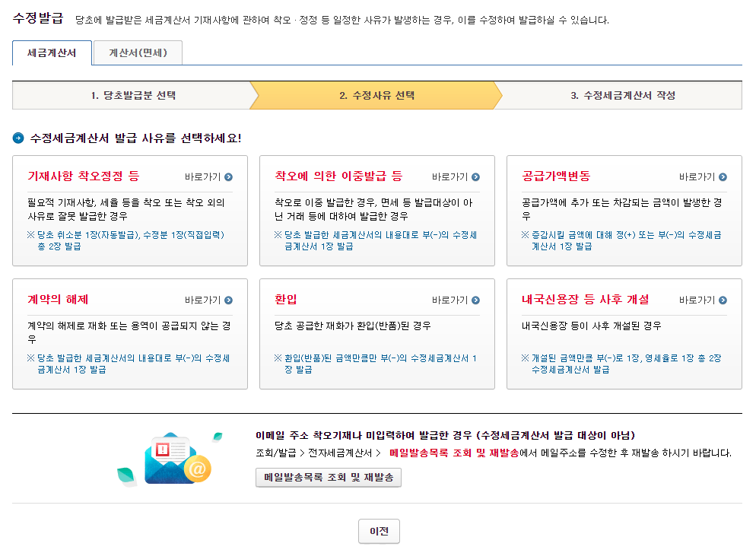Open 내국신용장 등 사후 개설 title
Image resolution: width=756 pixels, height=553 pixels.
point(586,300)
